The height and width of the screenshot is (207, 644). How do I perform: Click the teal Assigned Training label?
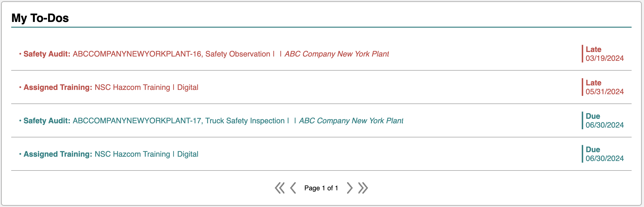[58, 154]
